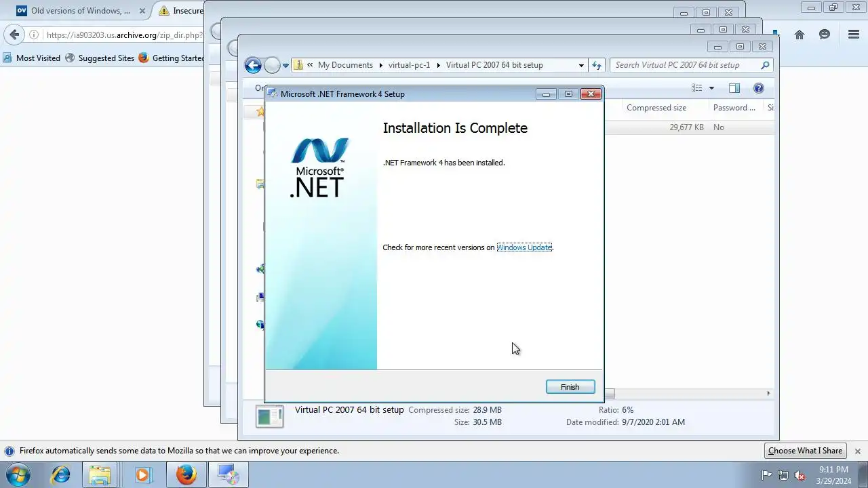Refresh the Explorer folder view
868x488 pixels.
(597, 65)
